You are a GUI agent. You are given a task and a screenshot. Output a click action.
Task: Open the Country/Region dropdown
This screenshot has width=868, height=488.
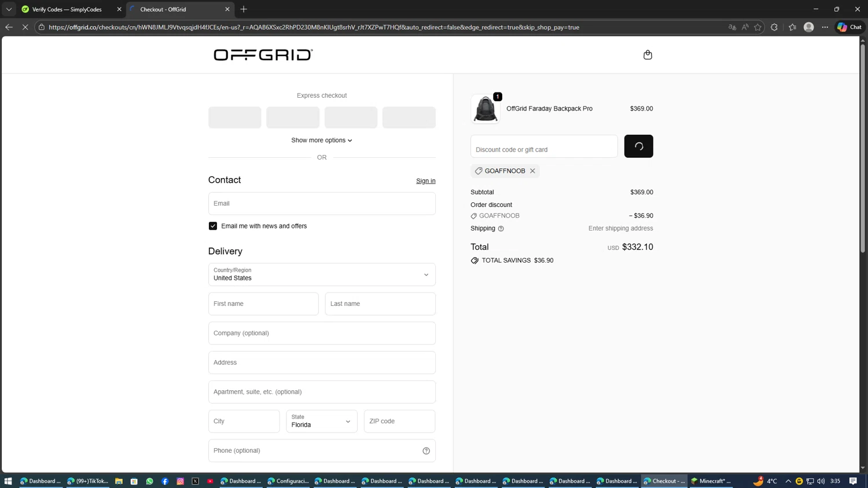pos(322,275)
